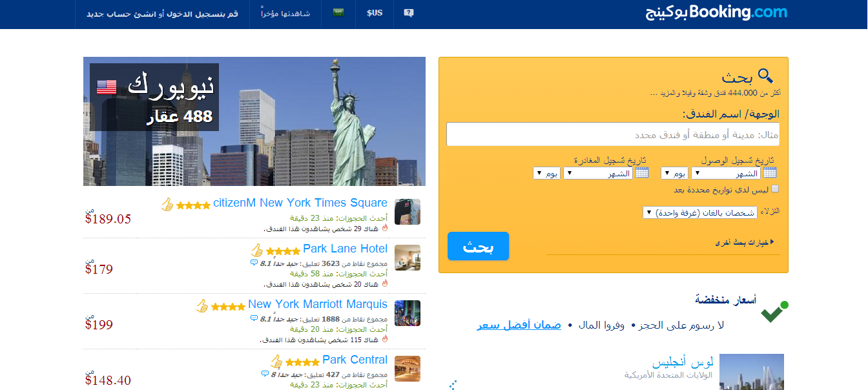Image resolution: width=868 pixels, height=390 pixels.
Task: Click the Booking.com logo
Action: [717, 13]
